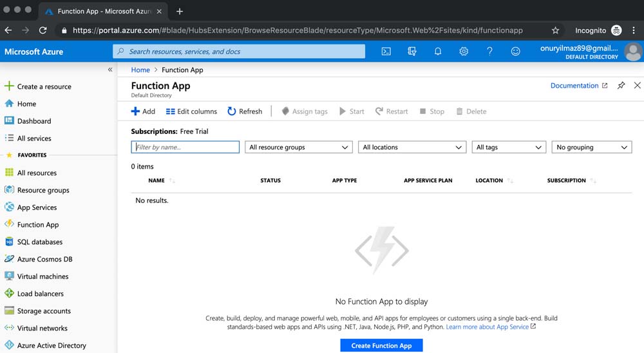Collapse the left sidebar menu

110,70
